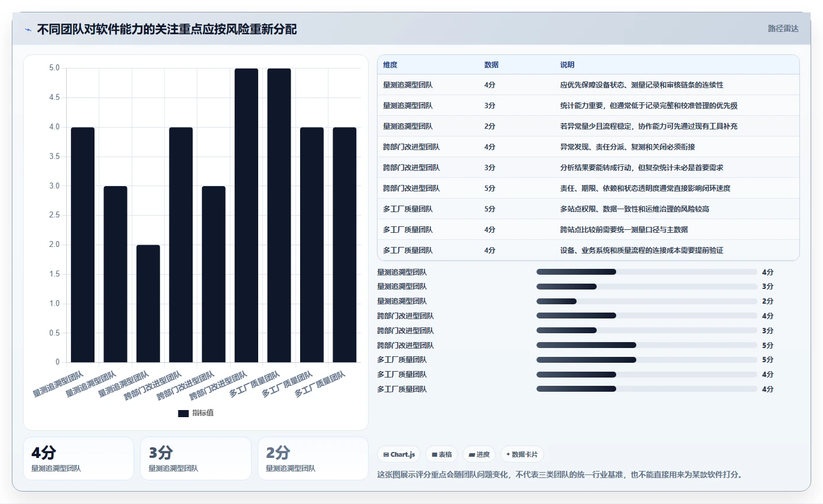Click the 2分 data card for 量测追溯型团队
Viewport: 823px width, 504px height.
313,459
